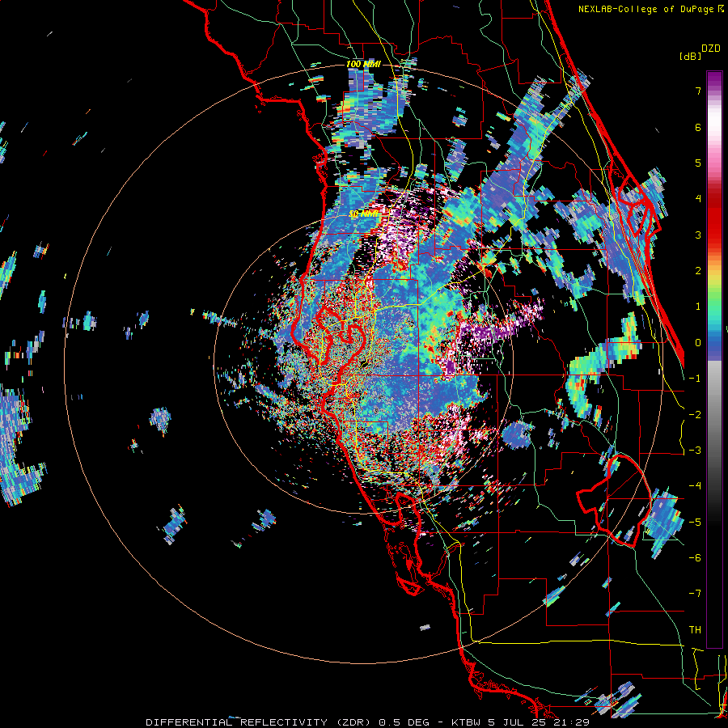
Task: Click the 3 value on color scale
Action: pos(698,235)
